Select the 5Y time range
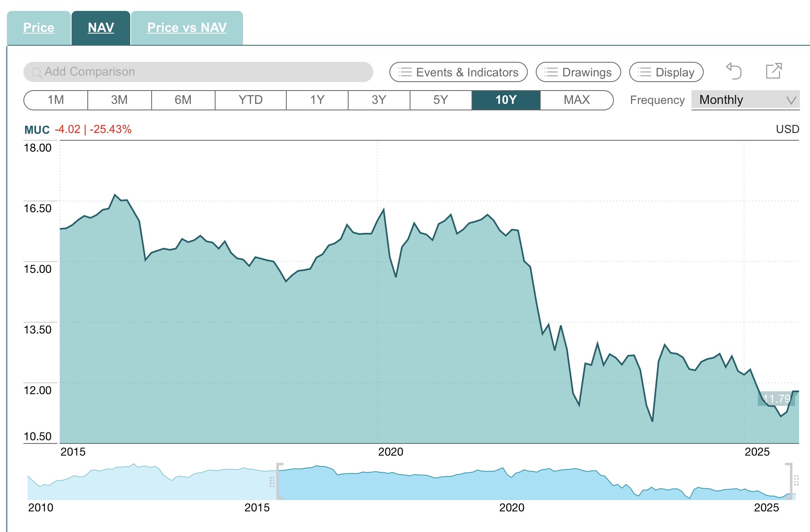Screen dimensions: 810x532 click(440, 100)
